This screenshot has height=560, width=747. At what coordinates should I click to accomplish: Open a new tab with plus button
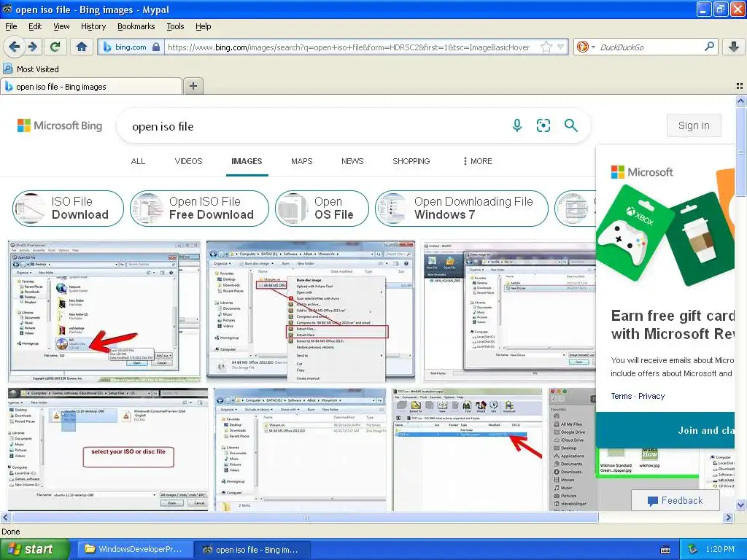pyautogui.click(x=193, y=86)
